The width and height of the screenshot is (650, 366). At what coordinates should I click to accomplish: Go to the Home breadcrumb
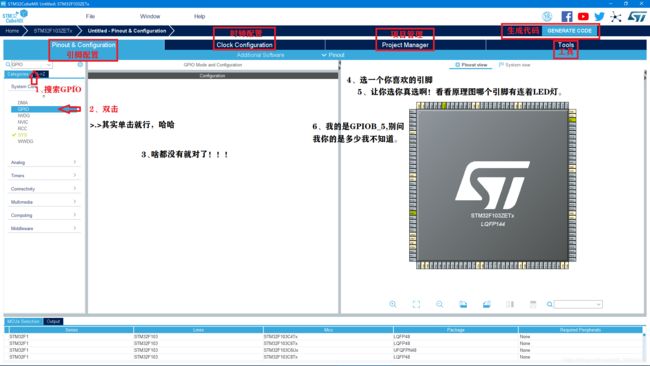12,31
